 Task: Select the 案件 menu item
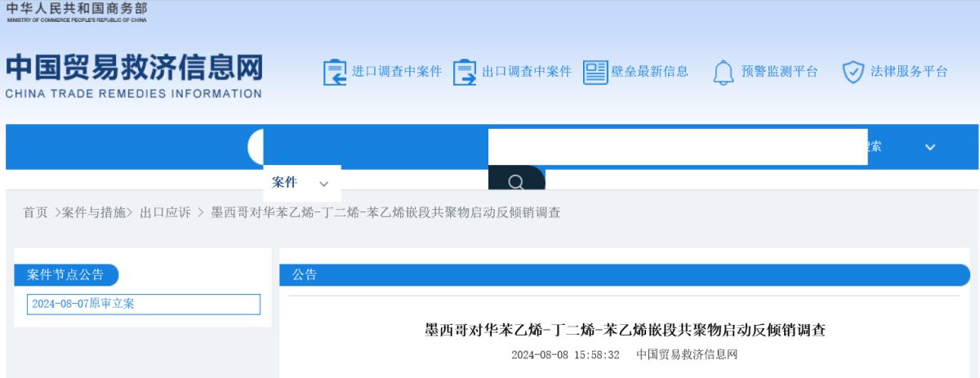click(285, 183)
